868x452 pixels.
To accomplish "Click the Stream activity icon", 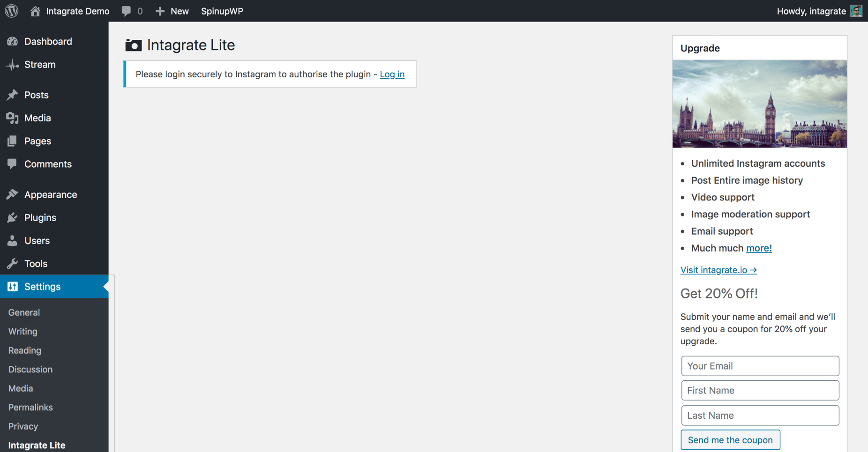I will point(12,65).
